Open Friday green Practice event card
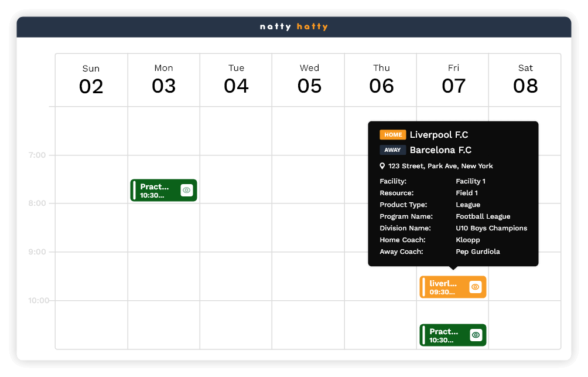This screenshot has width=588, height=377. pyautogui.click(x=444, y=335)
